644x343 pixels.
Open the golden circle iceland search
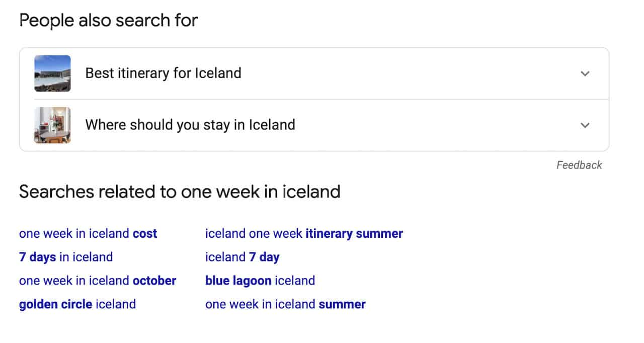(x=77, y=304)
